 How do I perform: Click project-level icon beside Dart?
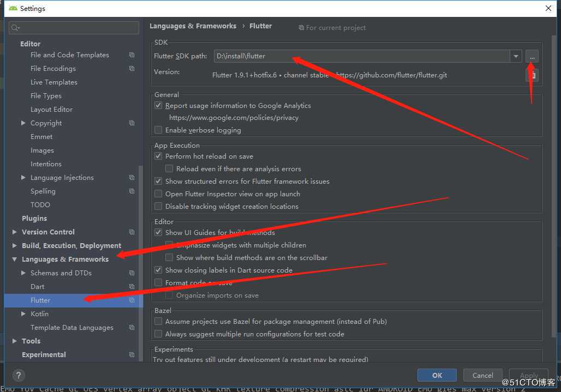[132, 287]
